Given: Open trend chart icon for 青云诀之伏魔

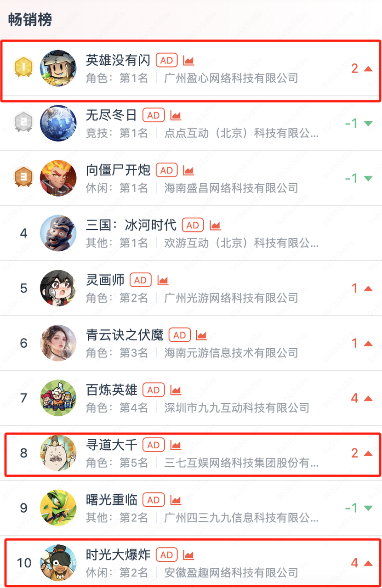Looking at the screenshot, I should click(201, 335).
